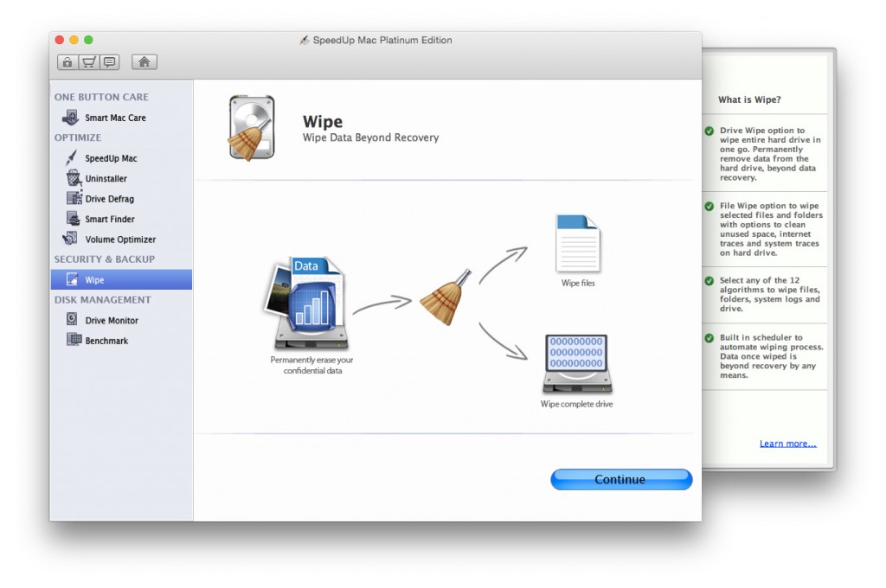This screenshot has width=886, height=588.
Task: Click the Volume Optimizer sidebar icon
Action: 71,239
